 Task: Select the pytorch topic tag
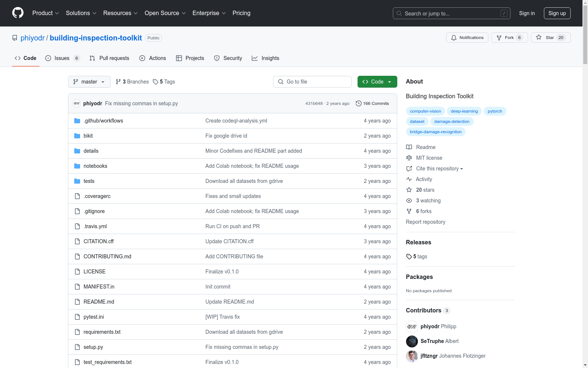point(495,111)
